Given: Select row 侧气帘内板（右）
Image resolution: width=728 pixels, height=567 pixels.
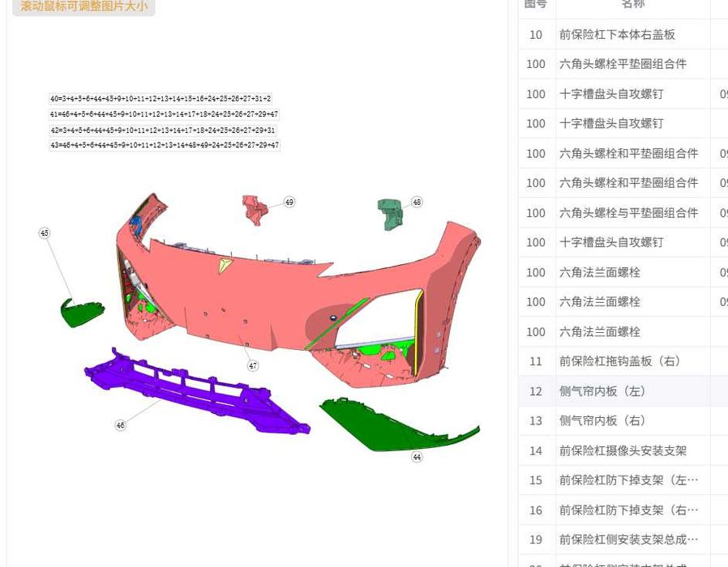Looking at the screenshot, I should click(x=623, y=421).
